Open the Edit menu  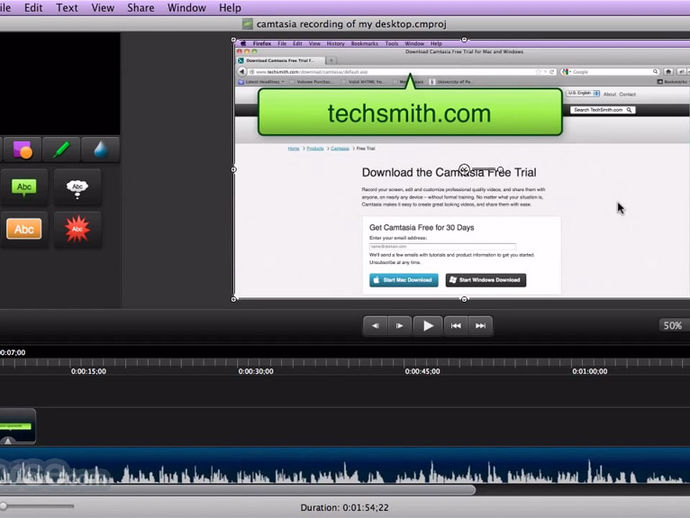click(x=33, y=8)
